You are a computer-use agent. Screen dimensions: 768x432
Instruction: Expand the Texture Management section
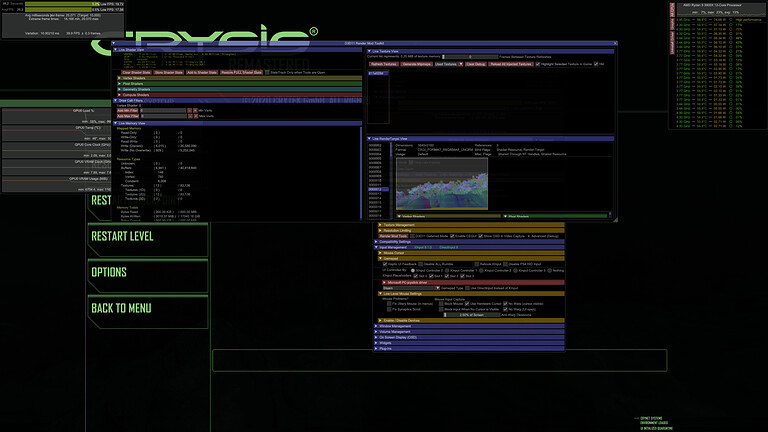471,225
